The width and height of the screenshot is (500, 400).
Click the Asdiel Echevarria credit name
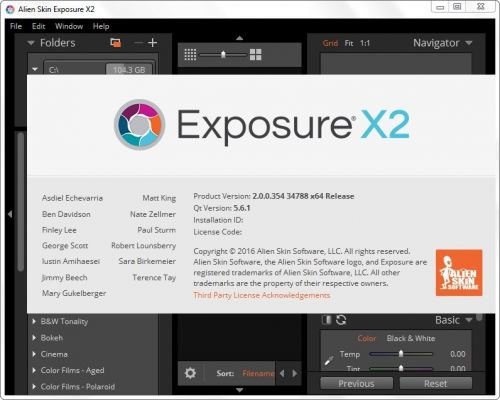[x=72, y=198]
